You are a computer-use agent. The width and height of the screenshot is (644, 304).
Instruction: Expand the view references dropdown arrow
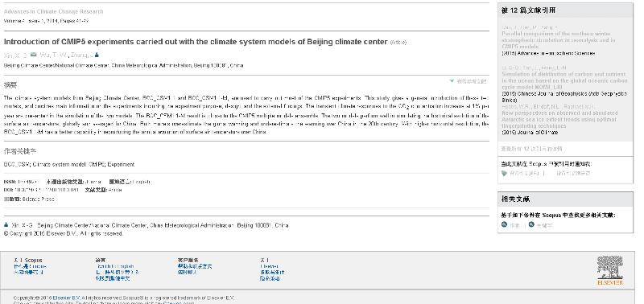click(452, 81)
